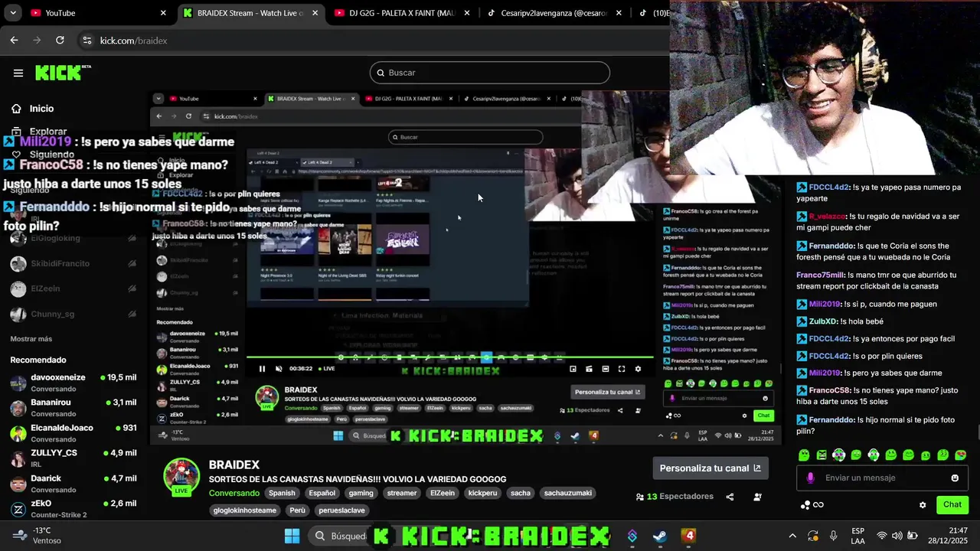Click the green Chat send button
The width and height of the screenshot is (980, 551).
click(952, 504)
